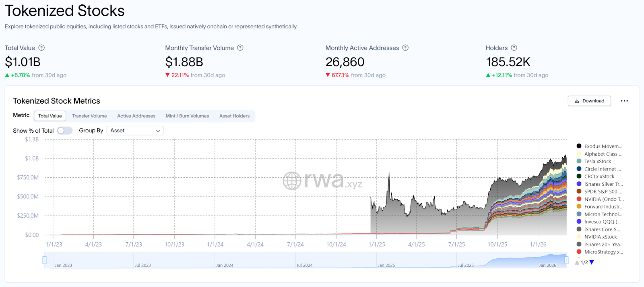Select the Total Value metric tab

(x=50, y=116)
